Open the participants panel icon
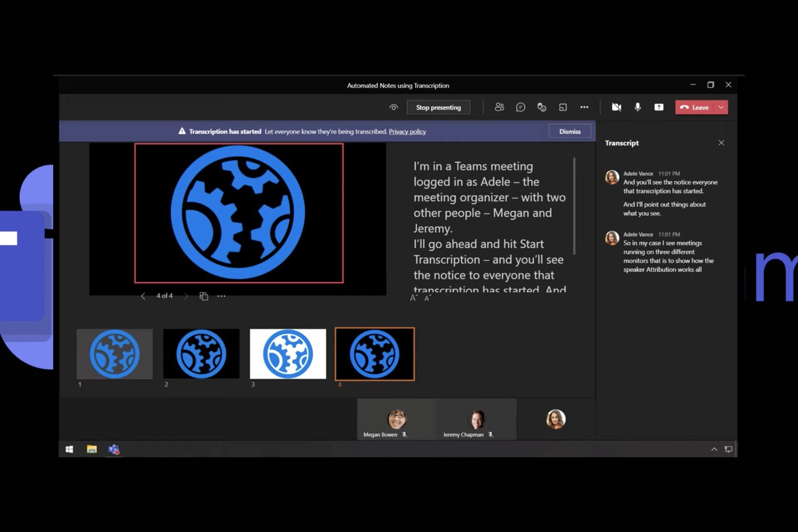Viewport: 798px width, 532px height. (x=499, y=107)
